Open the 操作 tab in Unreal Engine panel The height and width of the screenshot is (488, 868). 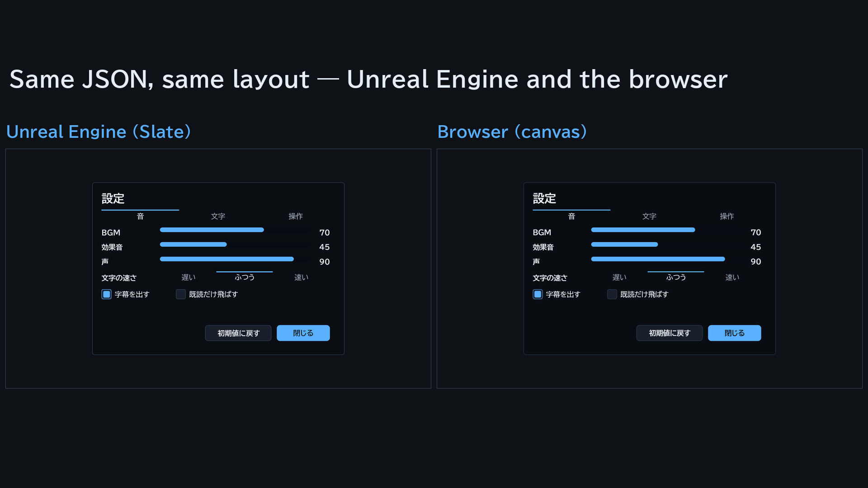pyautogui.click(x=296, y=216)
